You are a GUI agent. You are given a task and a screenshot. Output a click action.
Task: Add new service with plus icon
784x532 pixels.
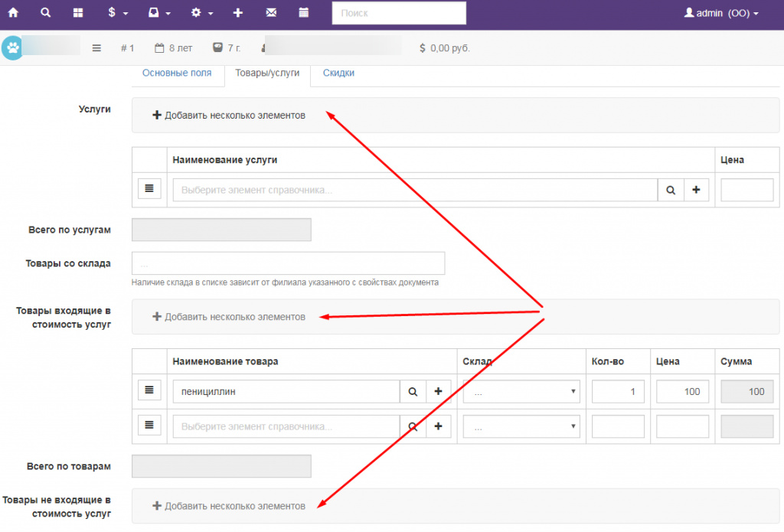click(696, 190)
